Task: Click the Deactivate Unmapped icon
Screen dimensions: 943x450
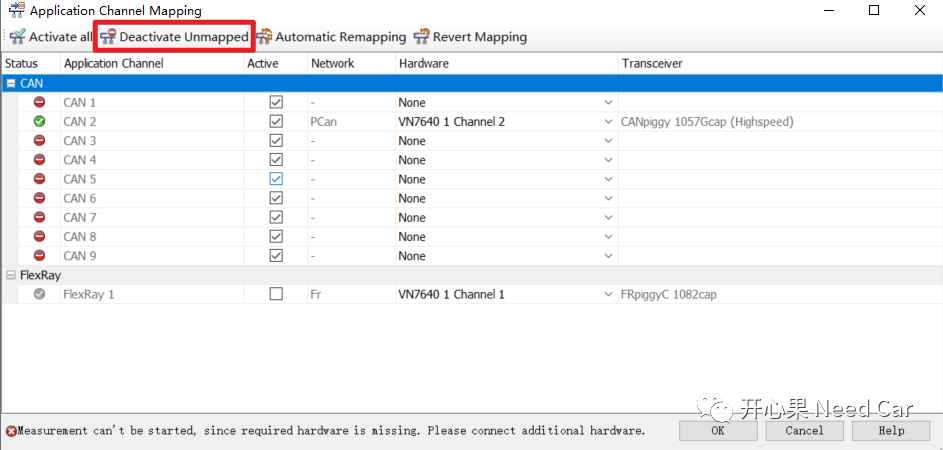Action: pos(108,37)
